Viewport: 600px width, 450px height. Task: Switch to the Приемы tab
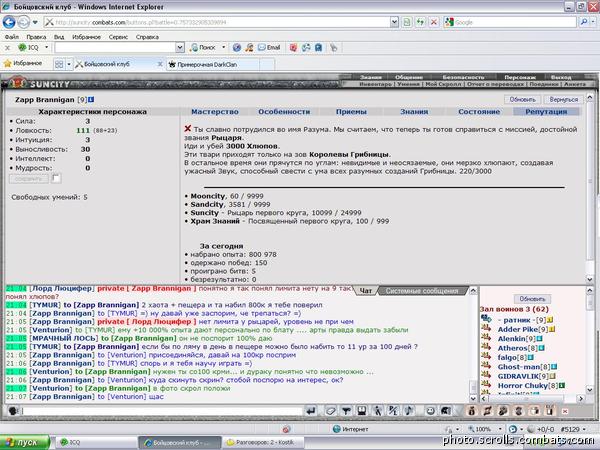pyautogui.click(x=351, y=112)
